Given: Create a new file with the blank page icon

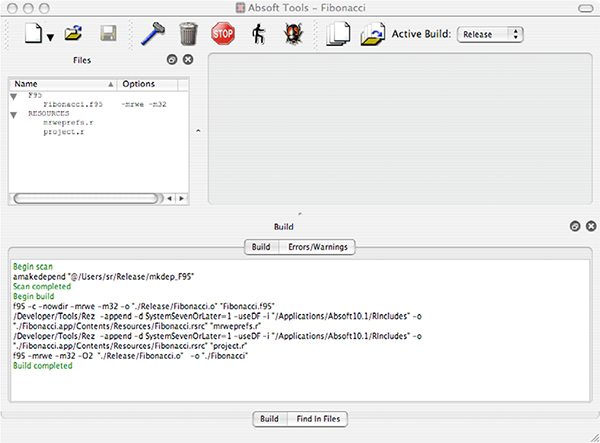Looking at the screenshot, I should pyautogui.click(x=33, y=33).
